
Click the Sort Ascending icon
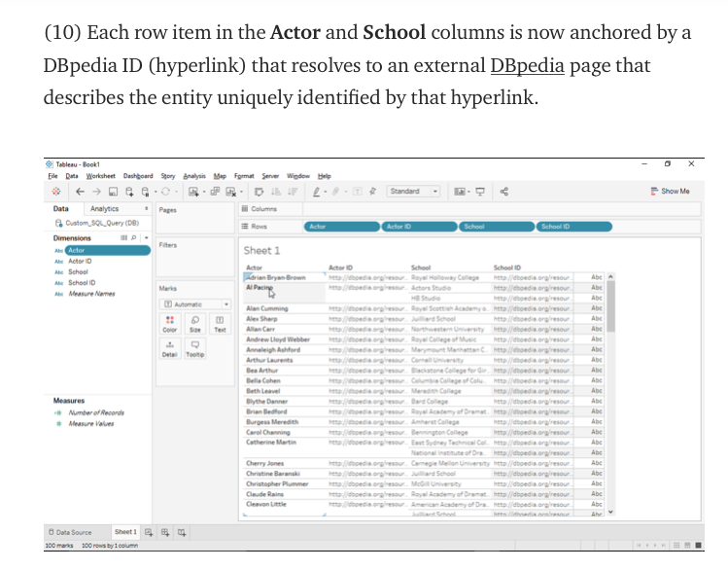pyautogui.click(x=276, y=192)
